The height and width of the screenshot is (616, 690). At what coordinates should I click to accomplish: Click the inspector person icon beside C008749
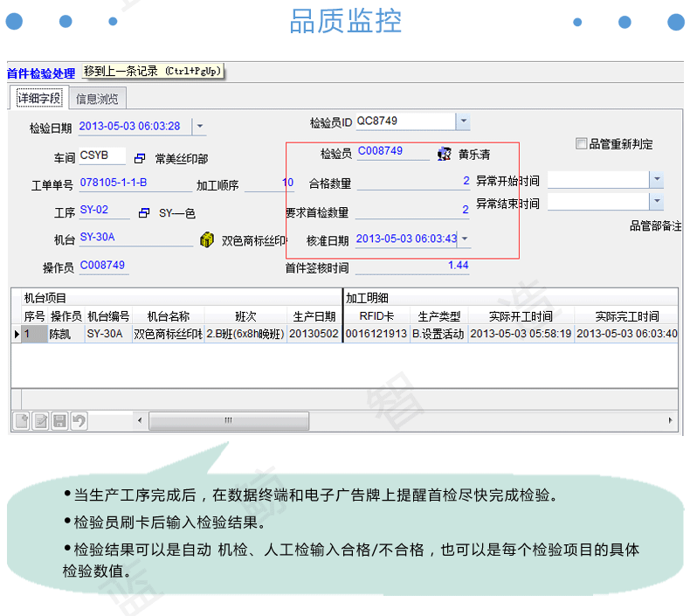click(445, 154)
